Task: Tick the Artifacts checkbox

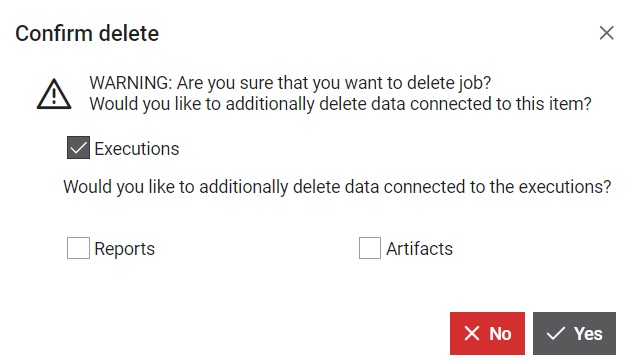Action: (x=370, y=248)
